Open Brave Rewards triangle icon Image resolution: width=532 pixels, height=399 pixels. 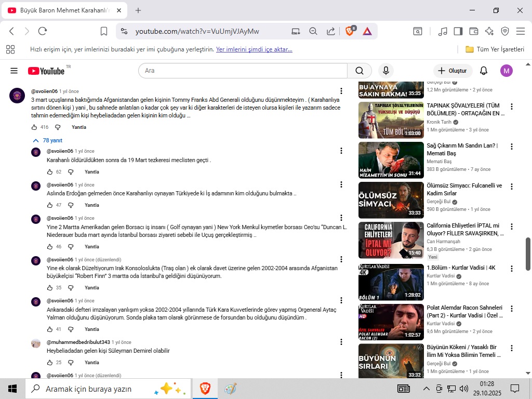click(367, 32)
